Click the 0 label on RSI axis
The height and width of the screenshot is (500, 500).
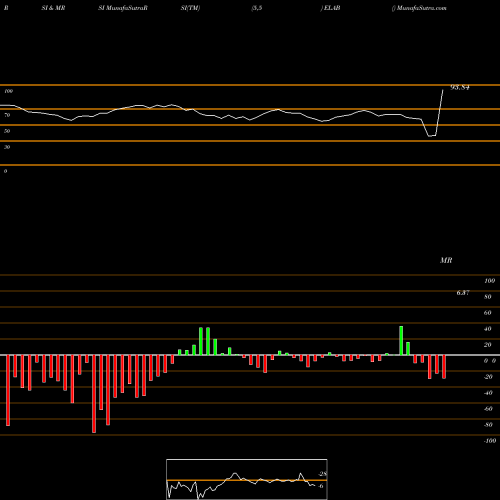tap(5, 171)
